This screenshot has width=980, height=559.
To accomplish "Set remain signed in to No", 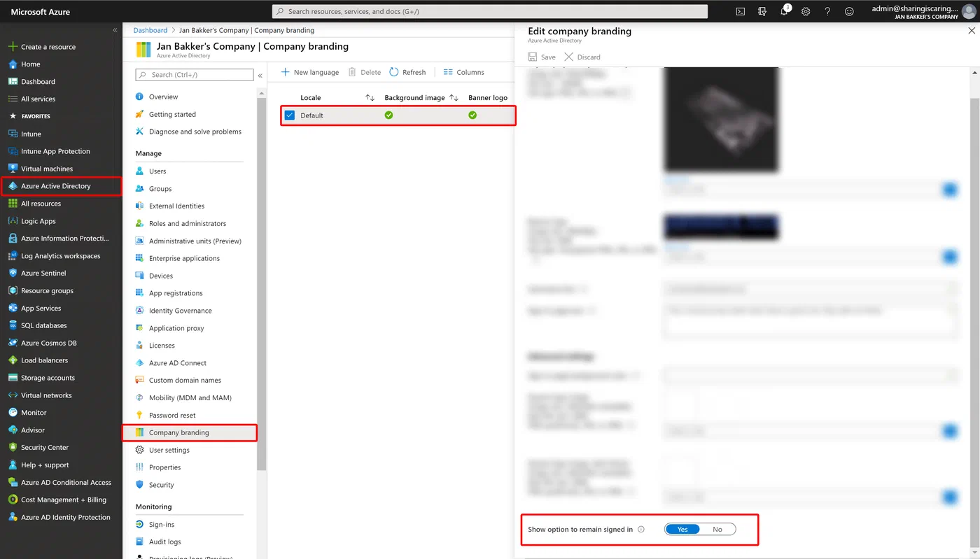I will point(717,530).
